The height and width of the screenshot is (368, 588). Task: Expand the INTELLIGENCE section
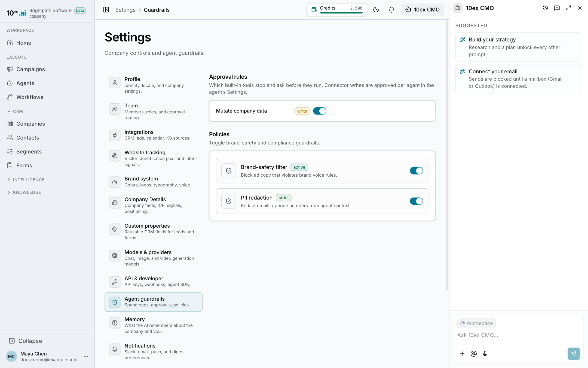coord(26,180)
